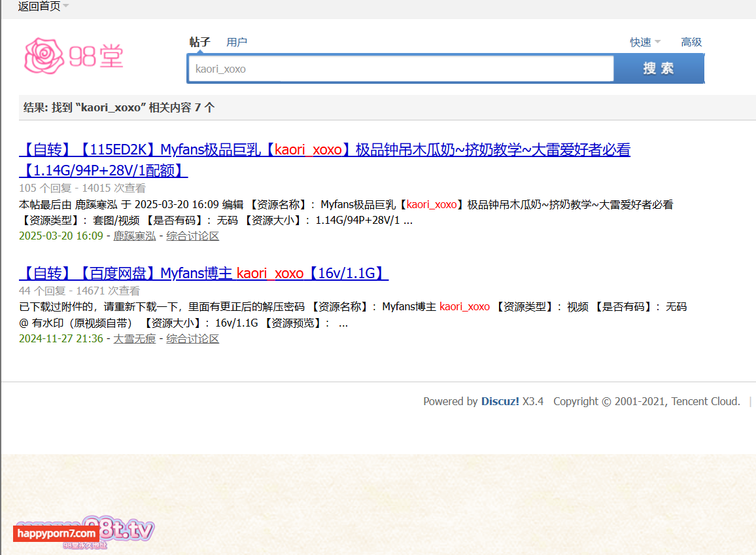Viewport: 756px width, 555px height.
Task: Switch to the 用户 search tab
Action: click(237, 42)
